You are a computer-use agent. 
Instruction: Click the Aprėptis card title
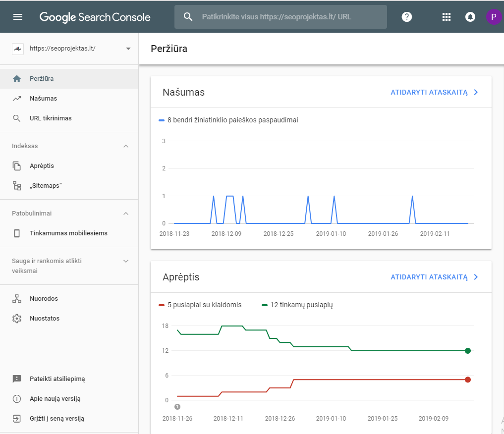pyautogui.click(x=181, y=277)
